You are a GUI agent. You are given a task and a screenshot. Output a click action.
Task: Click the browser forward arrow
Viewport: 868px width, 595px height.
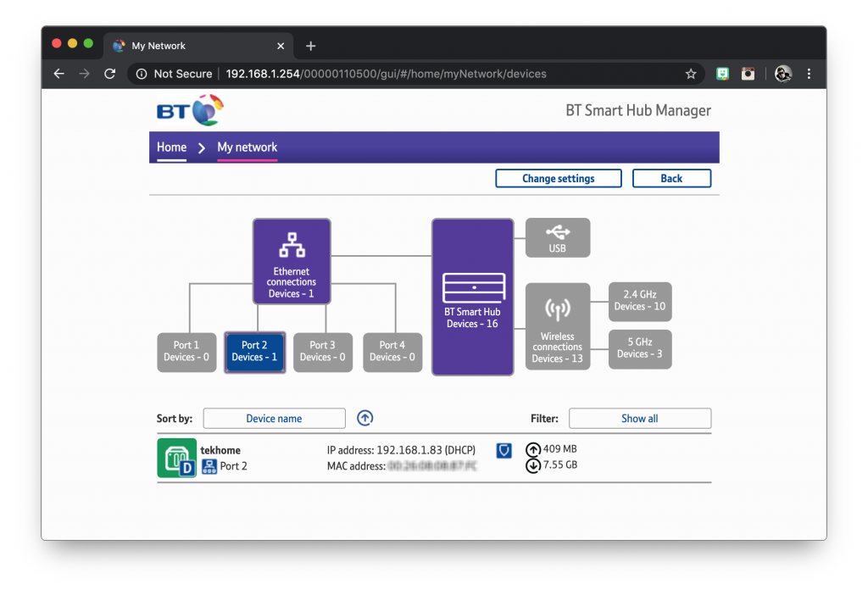84,74
